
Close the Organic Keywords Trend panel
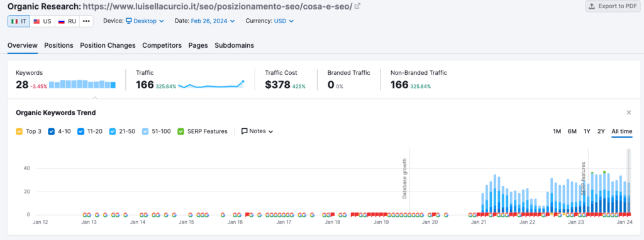tap(629, 112)
